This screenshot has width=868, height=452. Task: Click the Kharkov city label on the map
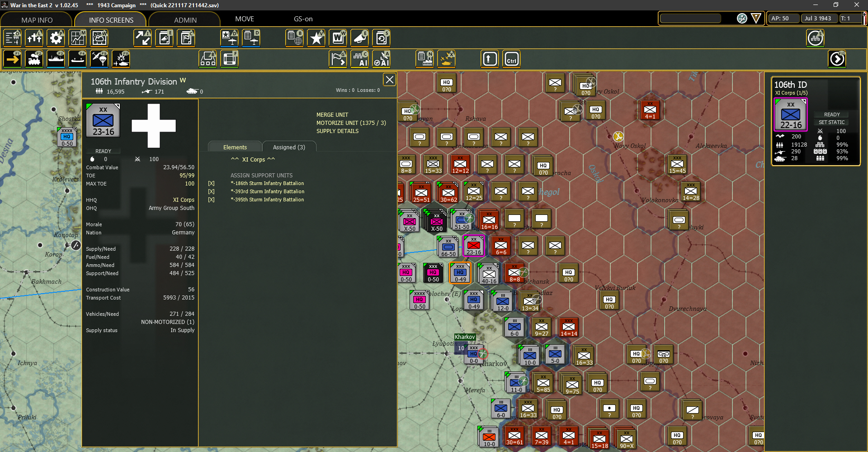[465, 337]
